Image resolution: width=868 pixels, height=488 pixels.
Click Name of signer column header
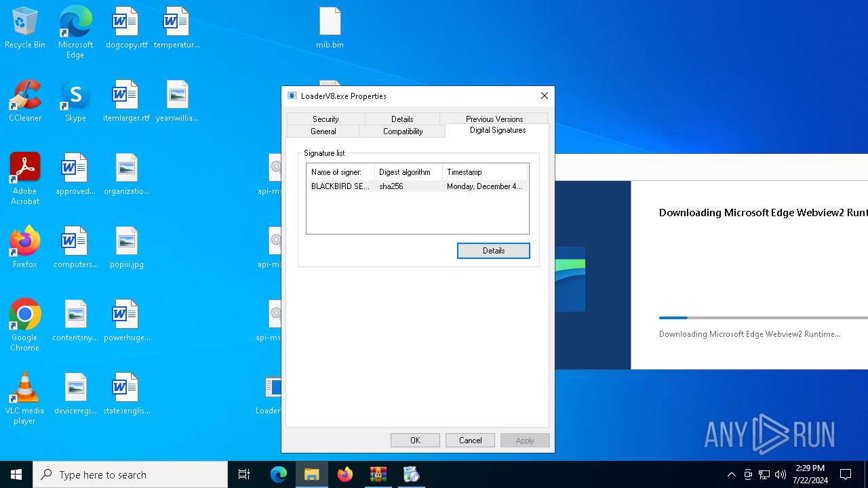(341, 172)
